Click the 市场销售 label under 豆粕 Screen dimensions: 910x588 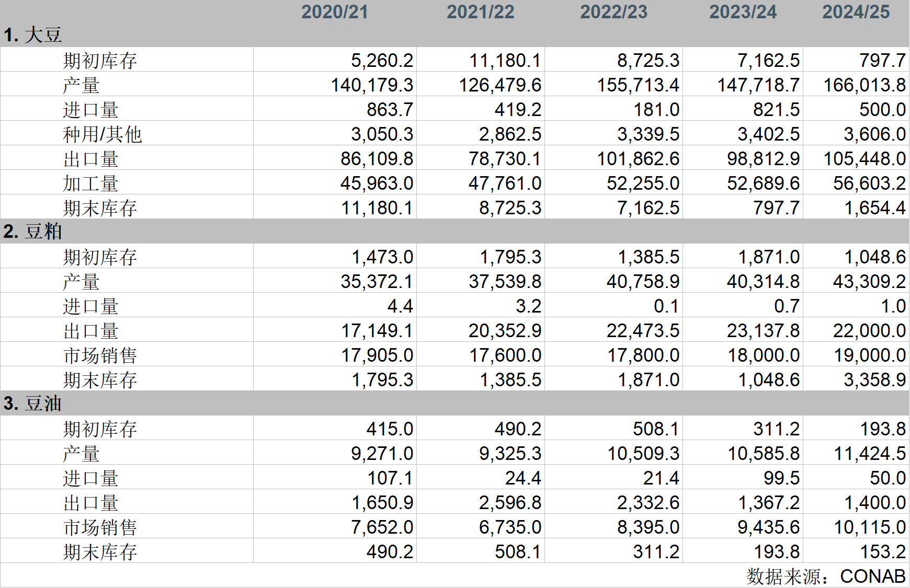click(100, 355)
